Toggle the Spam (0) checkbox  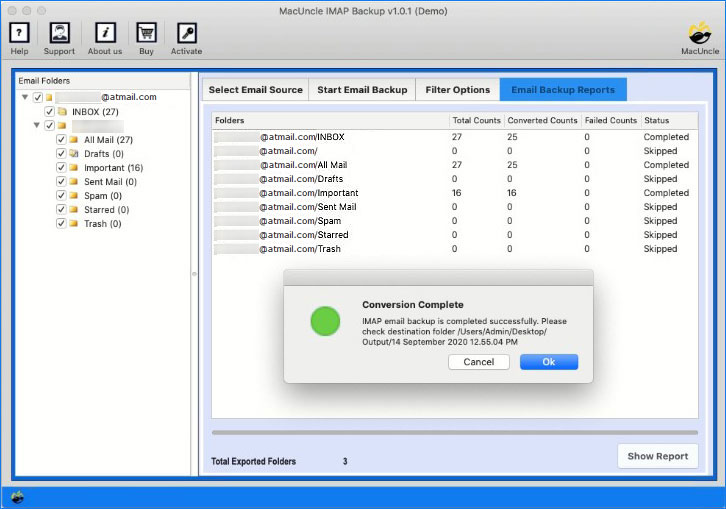point(61,195)
